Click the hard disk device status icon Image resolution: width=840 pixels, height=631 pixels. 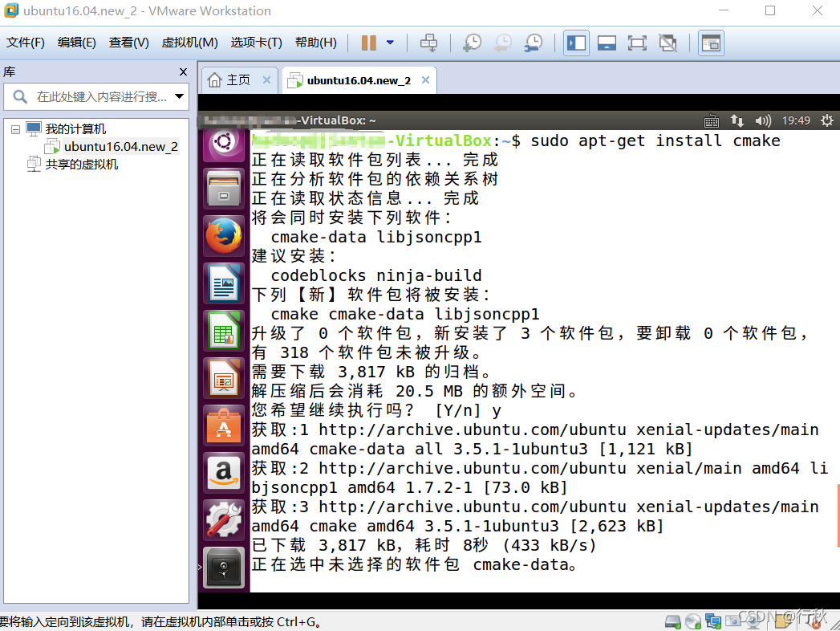tap(673, 622)
